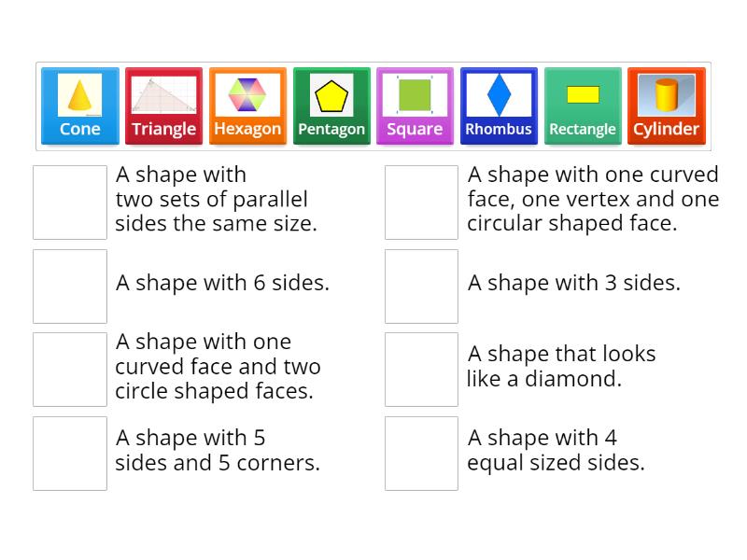Image resolution: width=747 pixels, height=560 pixels.
Task: Select the Pentagon shape tile
Action: point(331,105)
